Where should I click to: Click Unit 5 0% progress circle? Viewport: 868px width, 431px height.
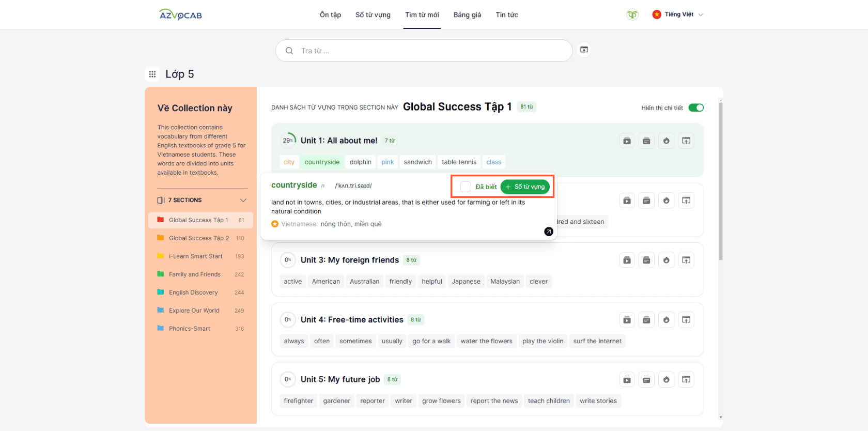[x=288, y=379]
